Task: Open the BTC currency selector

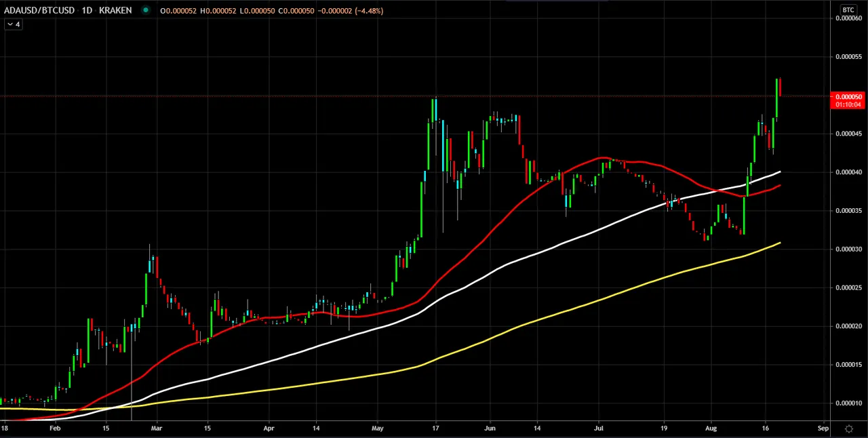Action: [x=848, y=9]
